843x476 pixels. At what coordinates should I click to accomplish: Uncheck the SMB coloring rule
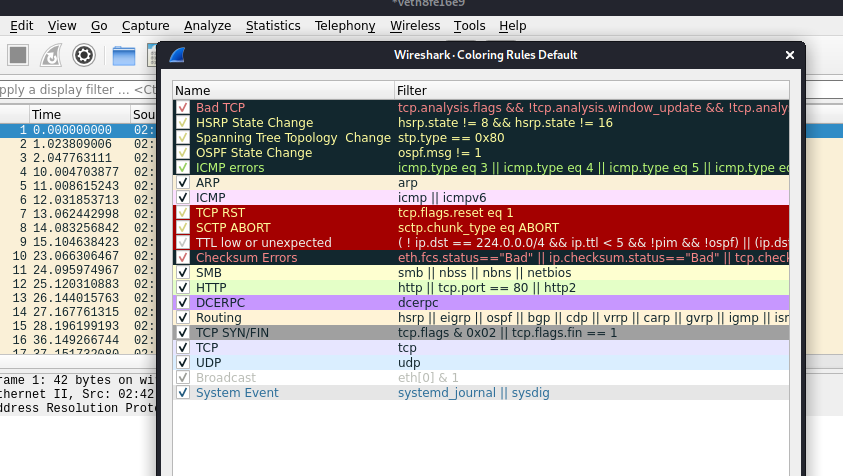pos(183,273)
